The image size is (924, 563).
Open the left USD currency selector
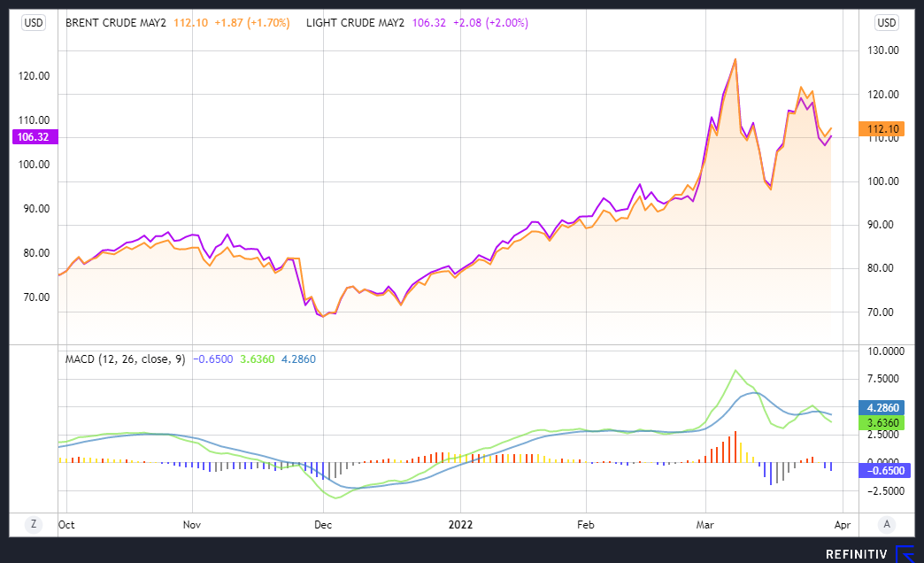34,23
